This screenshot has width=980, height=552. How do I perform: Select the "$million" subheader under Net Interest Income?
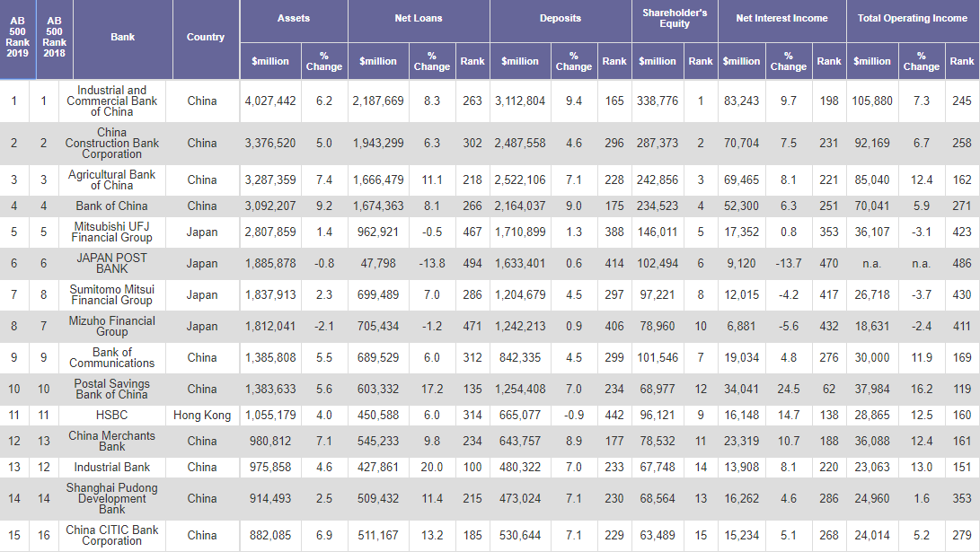coord(741,61)
